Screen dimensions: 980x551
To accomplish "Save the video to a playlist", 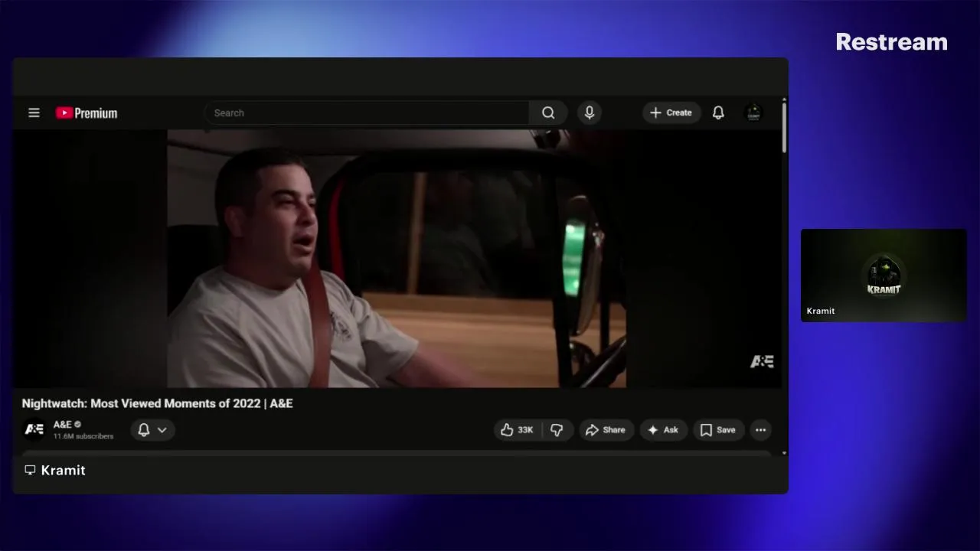I will [718, 430].
